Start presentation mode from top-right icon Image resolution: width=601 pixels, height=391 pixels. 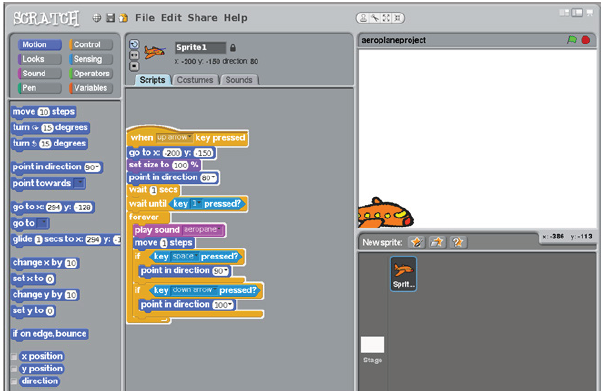pos(591,13)
